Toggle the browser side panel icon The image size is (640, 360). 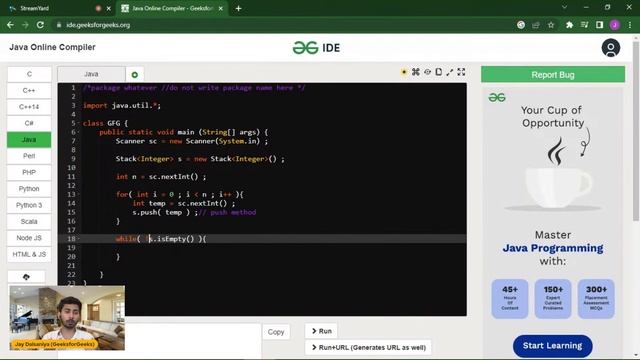600,25
